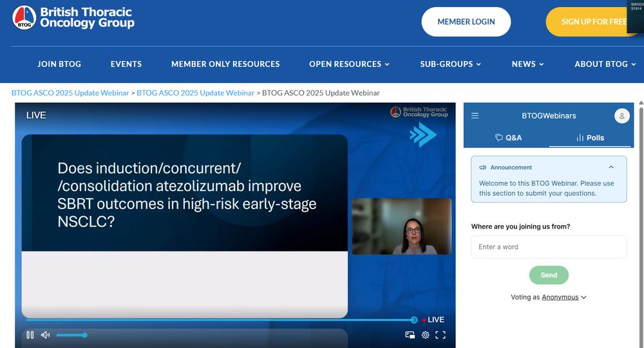This screenshot has height=348, width=644.
Task: Click the British Thoracic Oncology Group title
Action: coord(87,17)
